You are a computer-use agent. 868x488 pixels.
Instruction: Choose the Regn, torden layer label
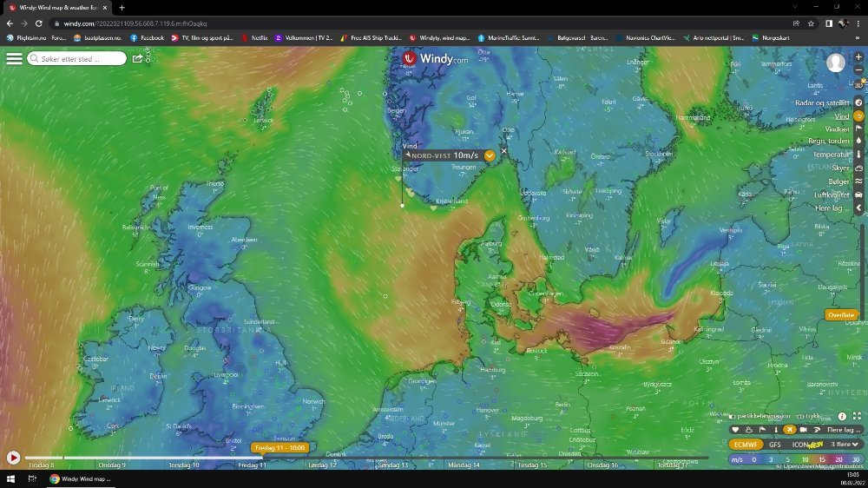pyautogui.click(x=829, y=142)
